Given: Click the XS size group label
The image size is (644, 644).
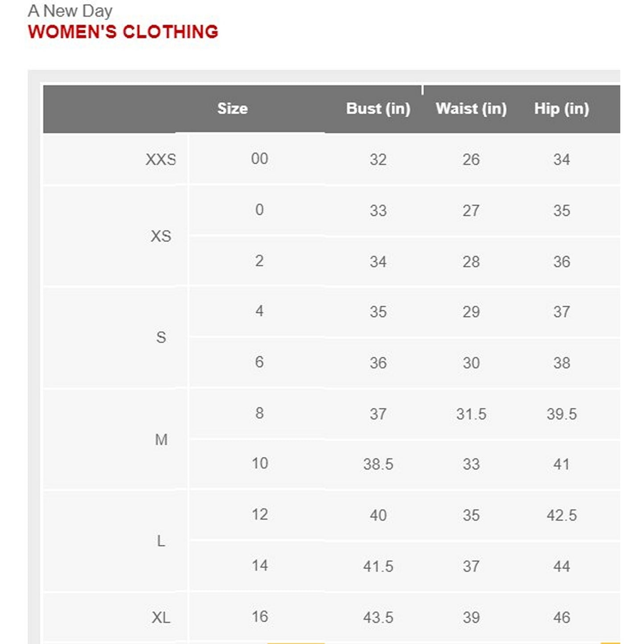Looking at the screenshot, I should coord(161,236).
